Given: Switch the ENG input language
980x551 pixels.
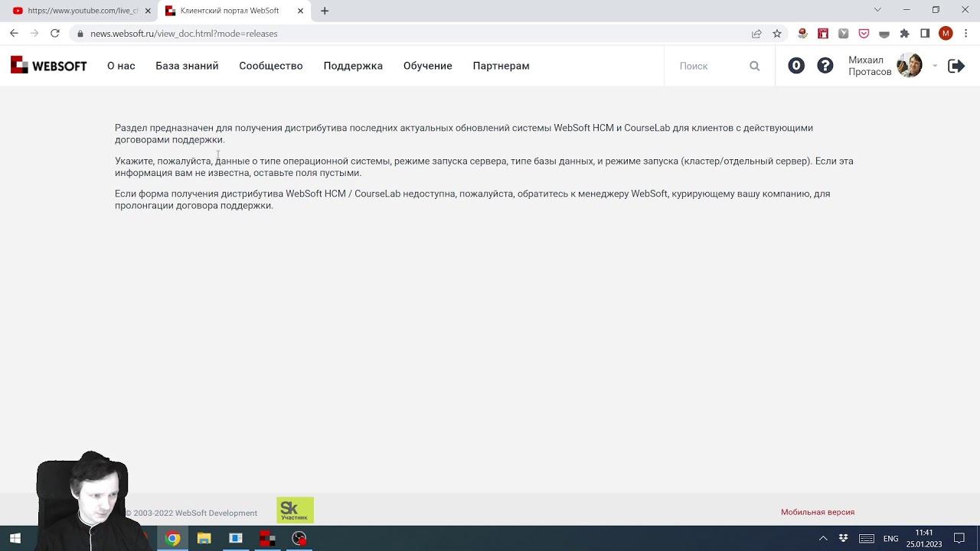Looking at the screenshot, I should 891,539.
